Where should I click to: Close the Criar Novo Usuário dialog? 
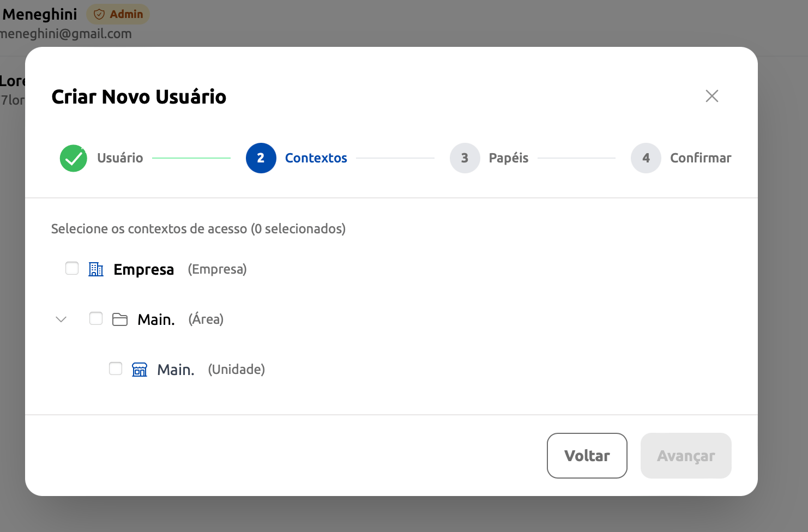(711, 96)
